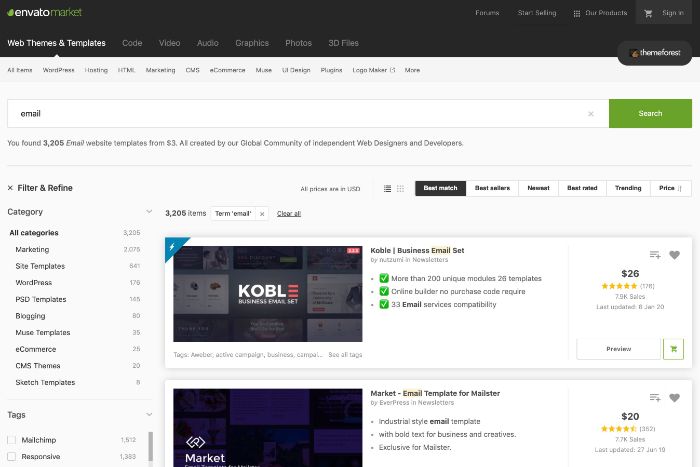This screenshot has width=700, height=467.
Task: Favorite the Market email template heart
Action: tap(674, 397)
